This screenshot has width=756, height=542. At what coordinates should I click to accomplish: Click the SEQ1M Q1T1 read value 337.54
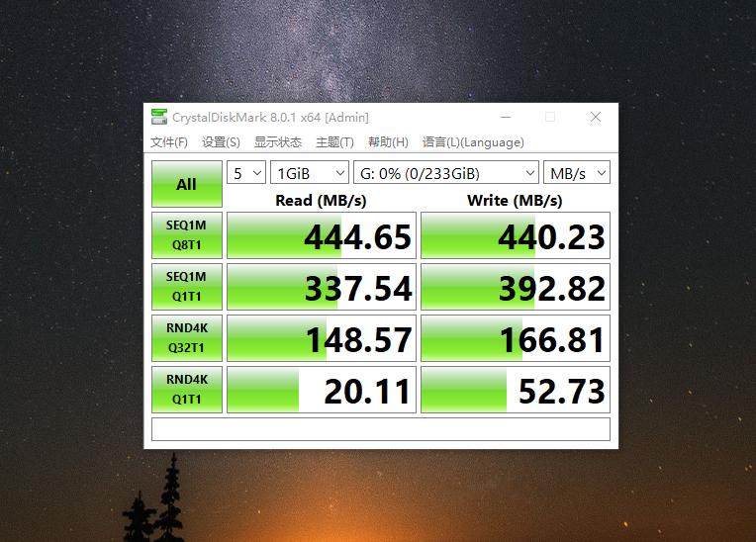click(x=322, y=287)
